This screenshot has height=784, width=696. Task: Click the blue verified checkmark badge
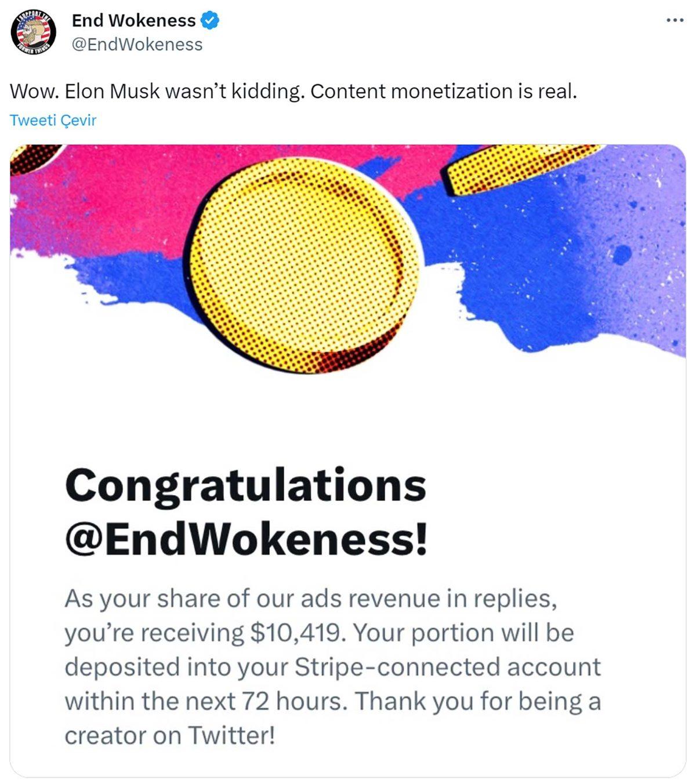click(x=209, y=21)
